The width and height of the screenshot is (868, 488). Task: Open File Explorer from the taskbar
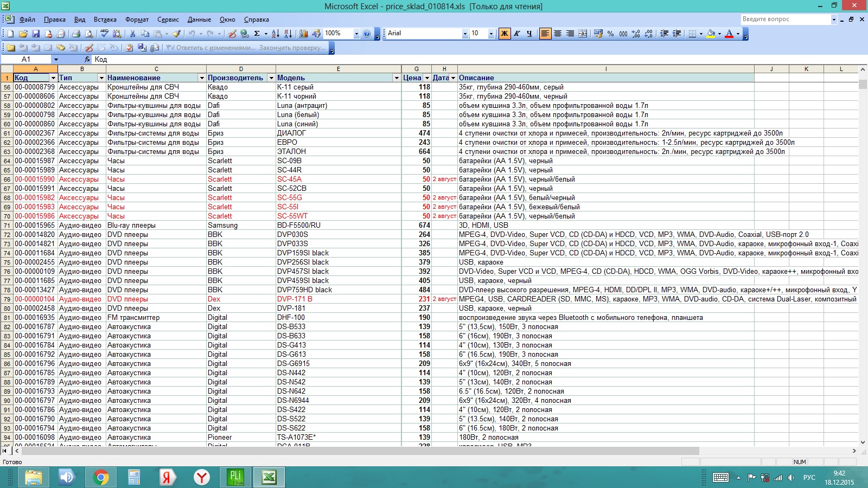point(33,477)
